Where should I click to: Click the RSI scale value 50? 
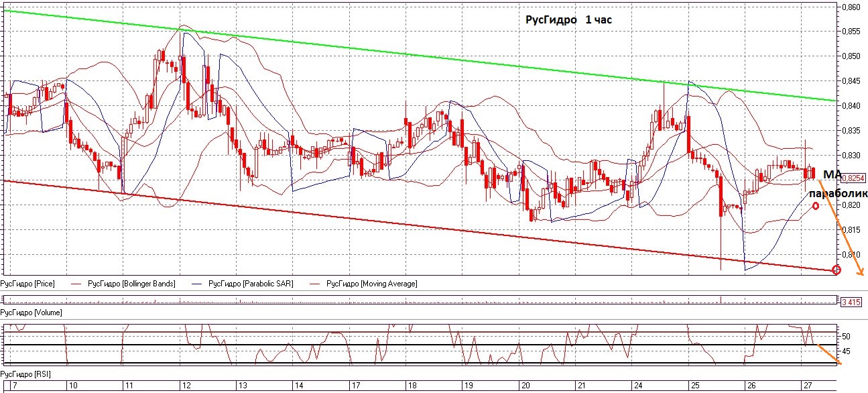[x=847, y=337]
